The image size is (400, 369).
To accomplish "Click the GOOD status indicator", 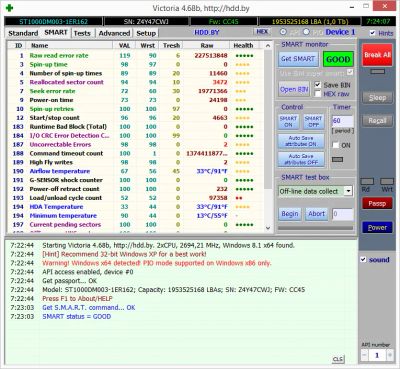I will pos(338,59).
